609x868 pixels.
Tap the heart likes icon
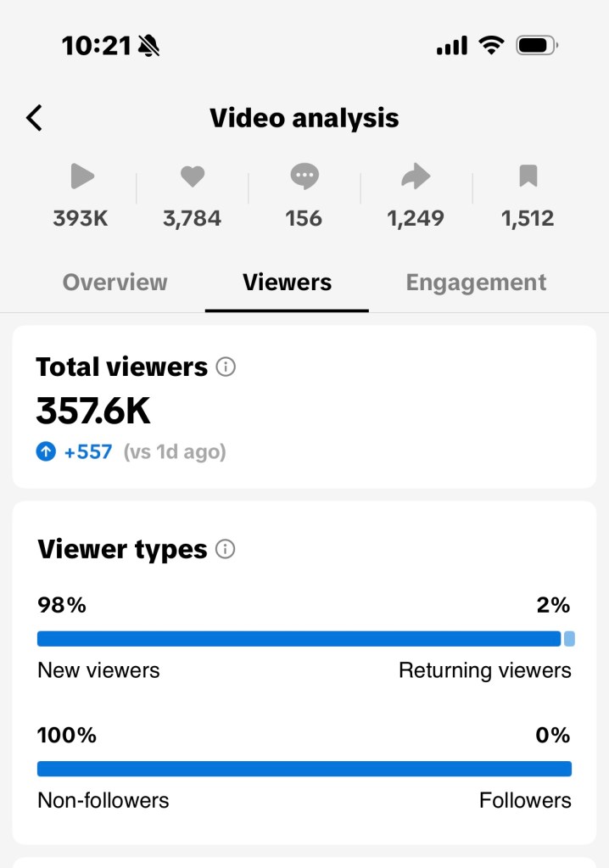[193, 176]
